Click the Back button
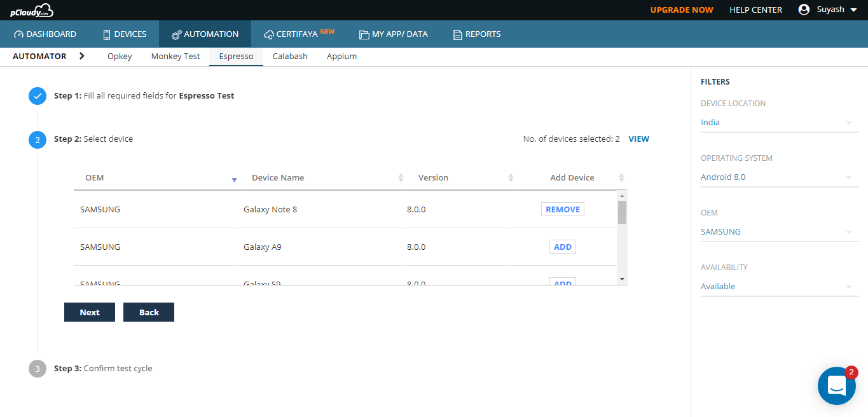Viewport: 868px width, 417px height. [x=149, y=312]
